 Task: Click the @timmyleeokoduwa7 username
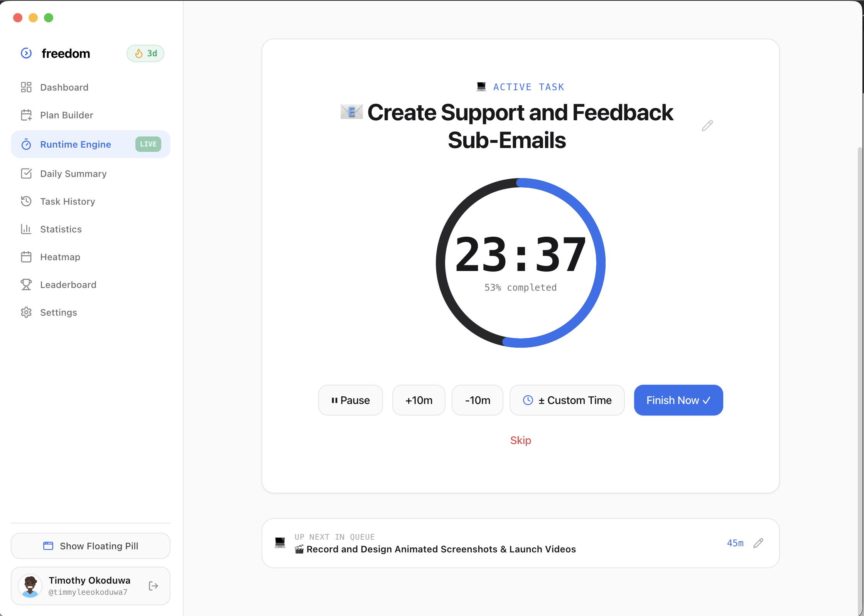pos(88,592)
